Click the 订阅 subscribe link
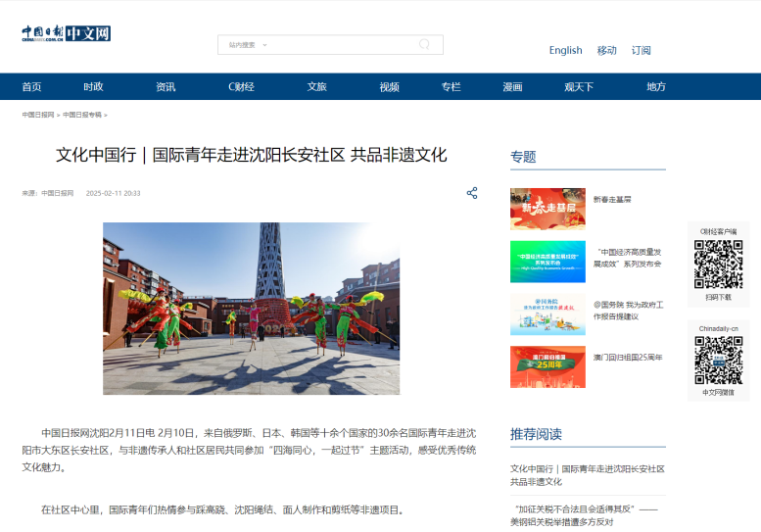The width and height of the screenshot is (761, 532). pyautogui.click(x=641, y=51)
